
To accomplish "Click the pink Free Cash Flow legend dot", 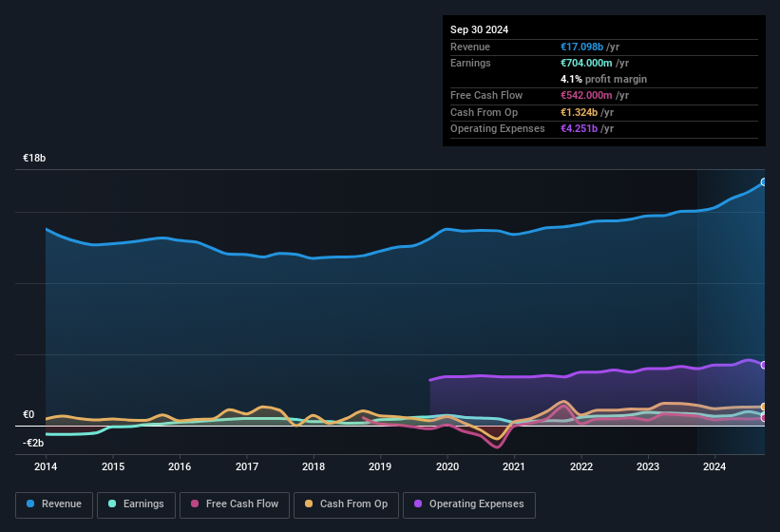I will pyautogui.click(x=196, y=504).
